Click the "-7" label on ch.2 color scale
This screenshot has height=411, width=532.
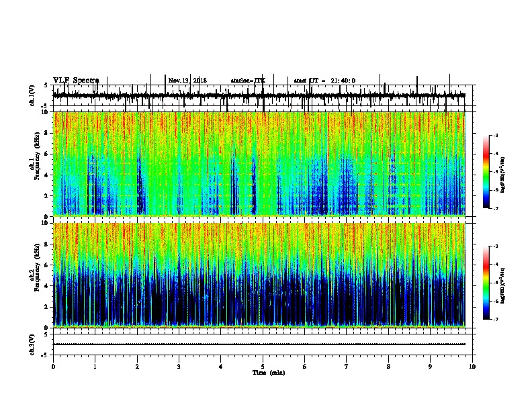pyautogui.click(x=495, y=319)
